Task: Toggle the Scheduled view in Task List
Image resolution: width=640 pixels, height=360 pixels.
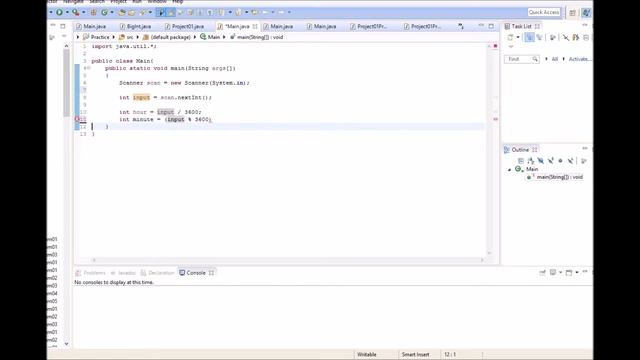Action: coord(539,38)
